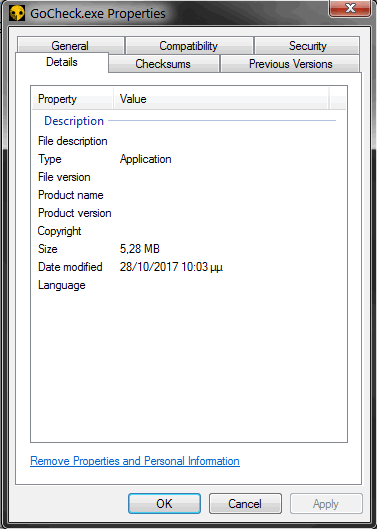Switch to the General tab

tap(70, 46)
